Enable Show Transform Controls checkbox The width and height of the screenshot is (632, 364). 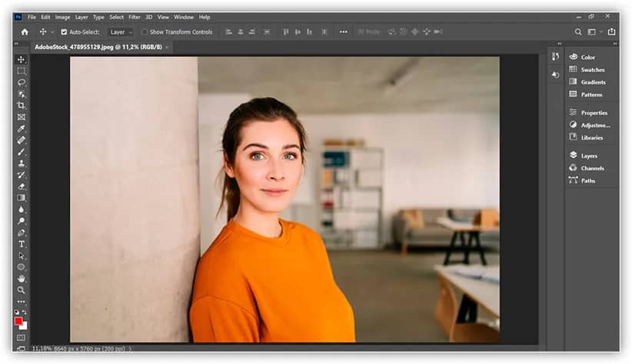click(145, 32)
